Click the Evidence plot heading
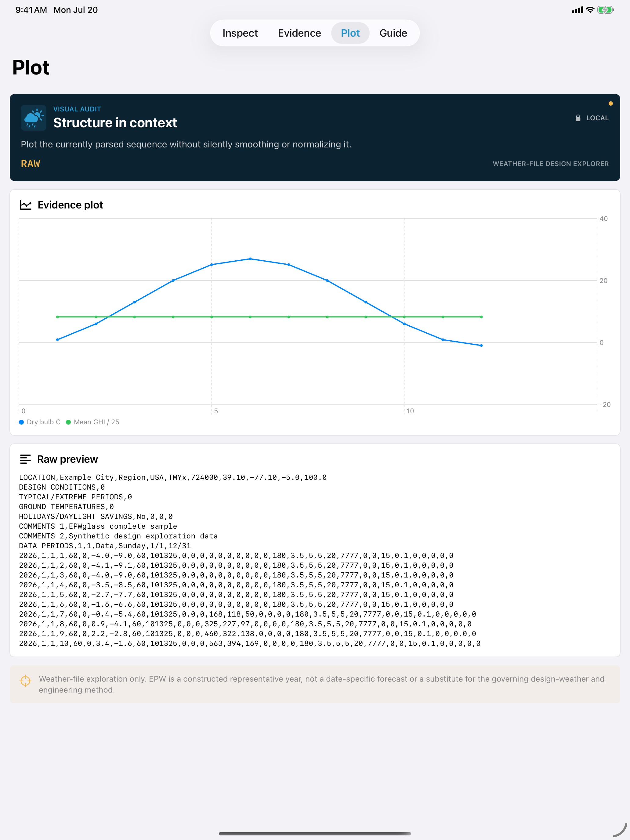Viewport: 630px width, 840px height. click(x=70, y=205)
